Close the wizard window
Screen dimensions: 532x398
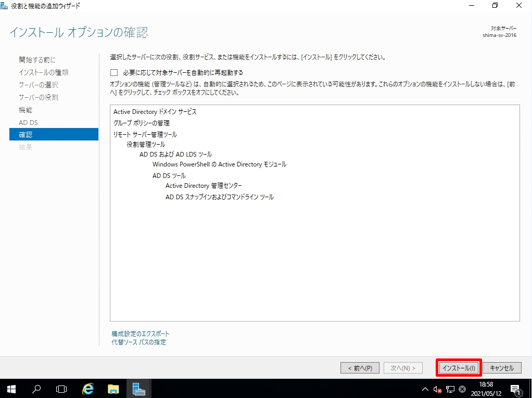[x=519, y=6]
